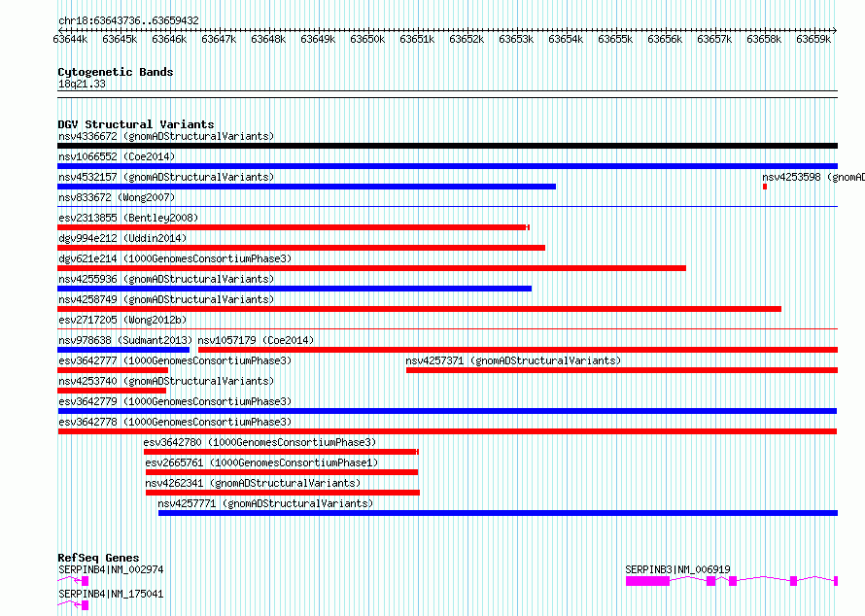Click the SERPINB4|NM_002974 gene label
The image size is (865, 616).
click(x=111, y=569)
